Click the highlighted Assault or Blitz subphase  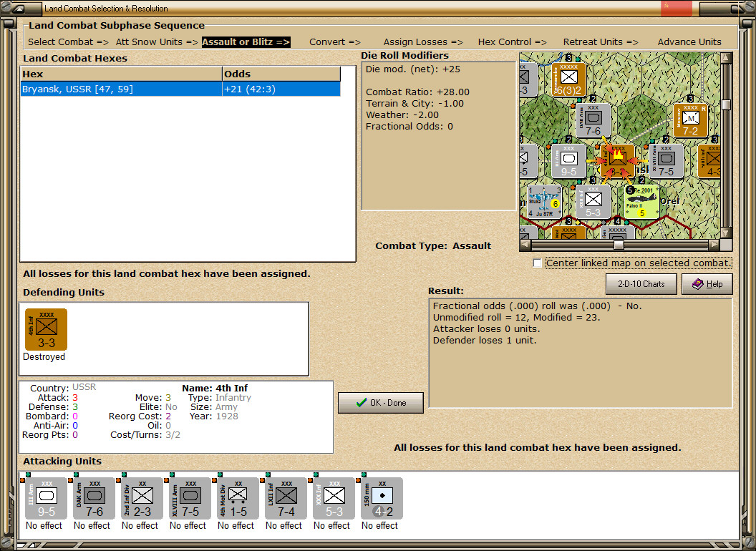click(x=246, y=42)
